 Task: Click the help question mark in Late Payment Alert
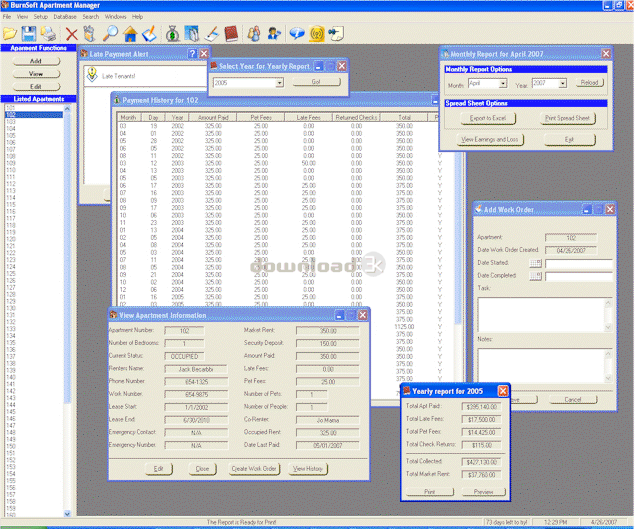(193, 54)
